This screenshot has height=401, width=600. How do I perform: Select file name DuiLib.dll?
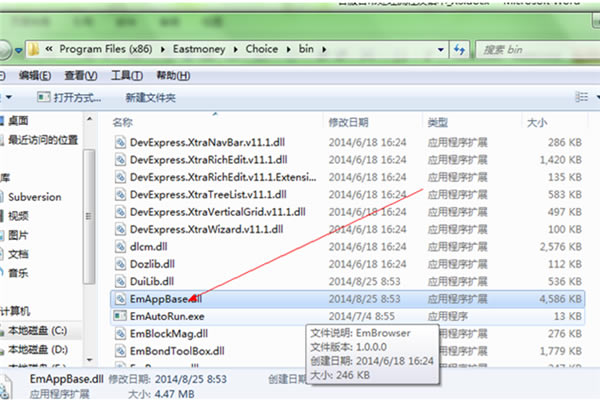(x=152, y=281)
